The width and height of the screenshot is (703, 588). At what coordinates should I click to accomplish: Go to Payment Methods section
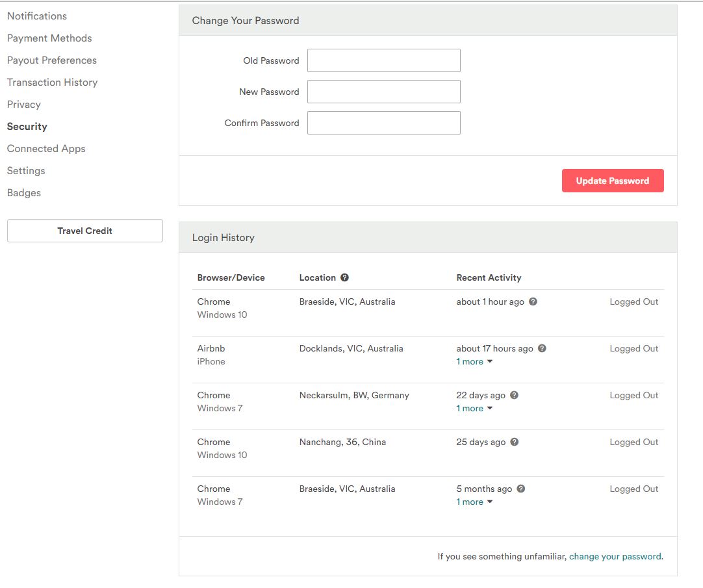click(49, 38)
